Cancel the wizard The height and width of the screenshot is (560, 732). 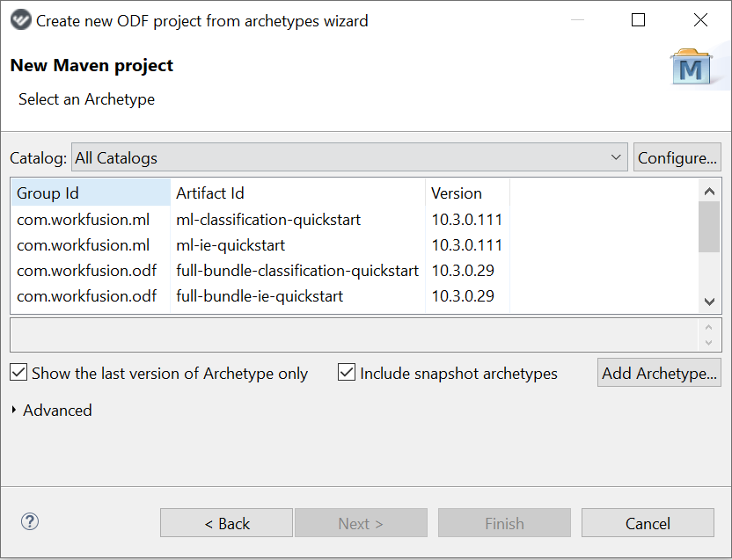pos(648,523)
